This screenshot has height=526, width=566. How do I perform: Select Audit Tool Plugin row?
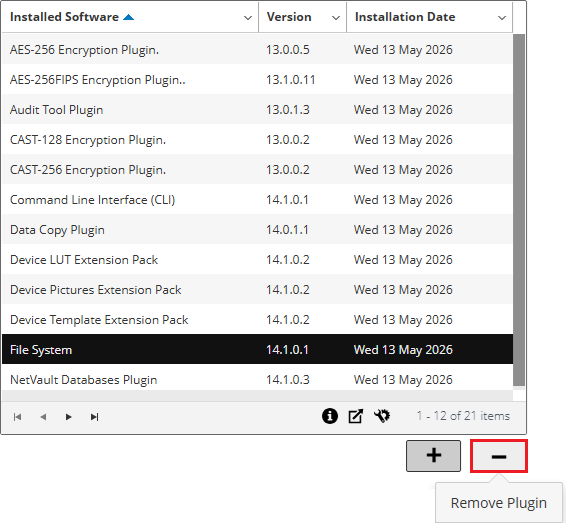point(257,109)
